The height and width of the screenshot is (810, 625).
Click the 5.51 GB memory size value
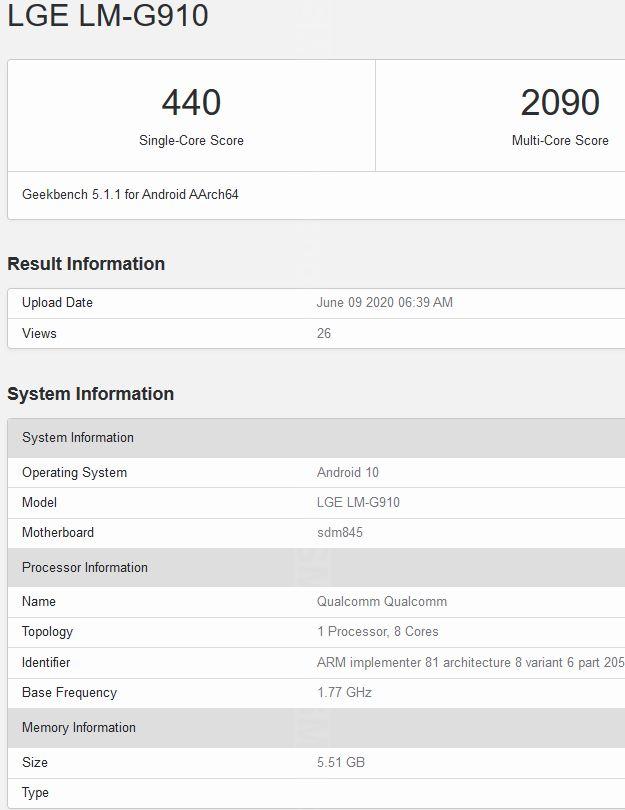341,763
